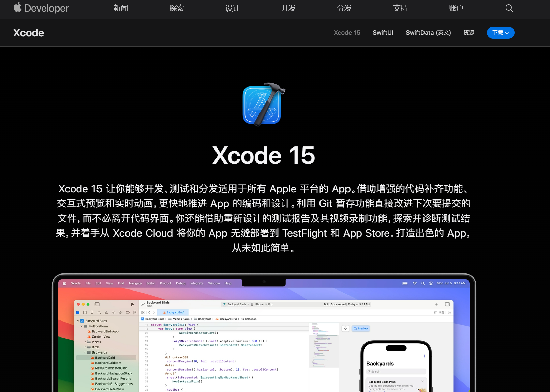Select the Test navigator diamond icon
Viewport: 550px width, 392px height.
[x=114, y=312]
